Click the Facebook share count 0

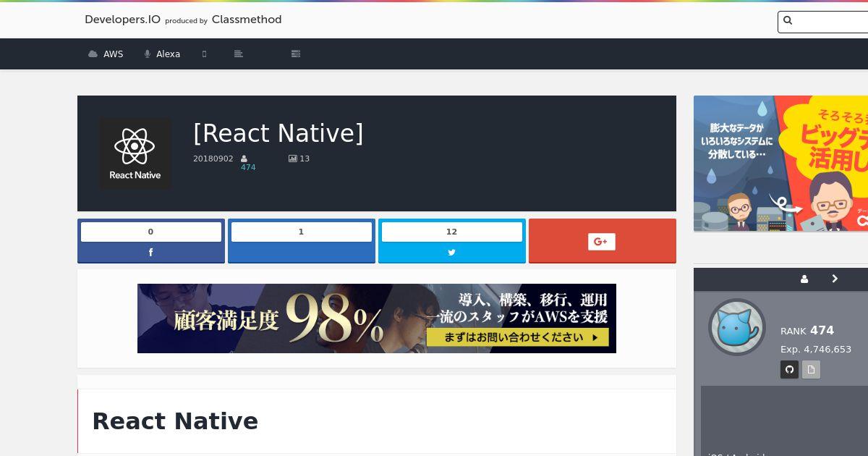pos(151,232)
